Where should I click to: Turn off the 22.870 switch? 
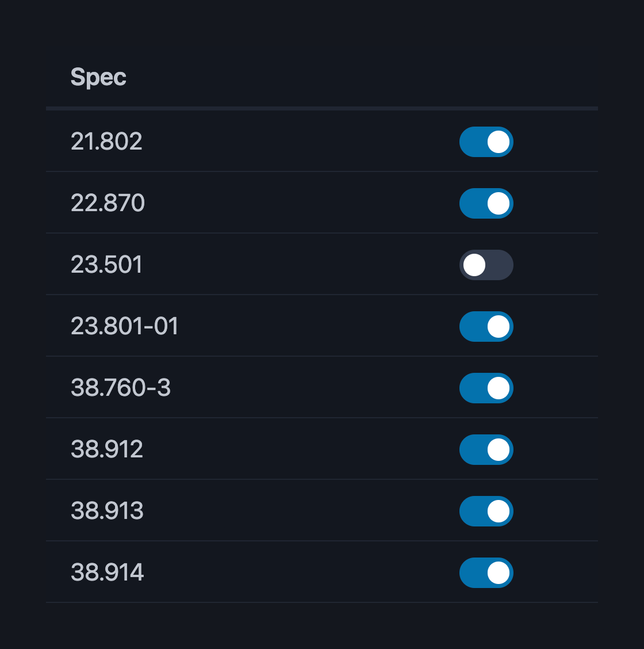point(486,203)
